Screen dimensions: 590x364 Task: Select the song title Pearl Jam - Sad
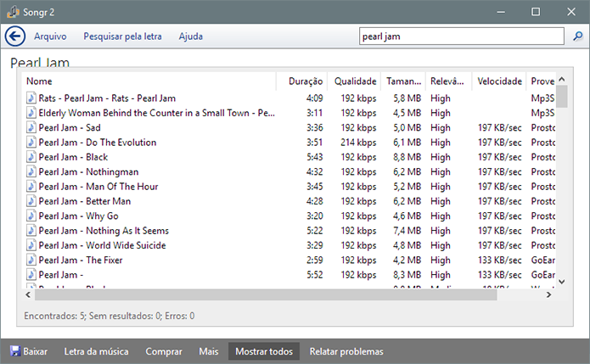[x=70, y=127]
